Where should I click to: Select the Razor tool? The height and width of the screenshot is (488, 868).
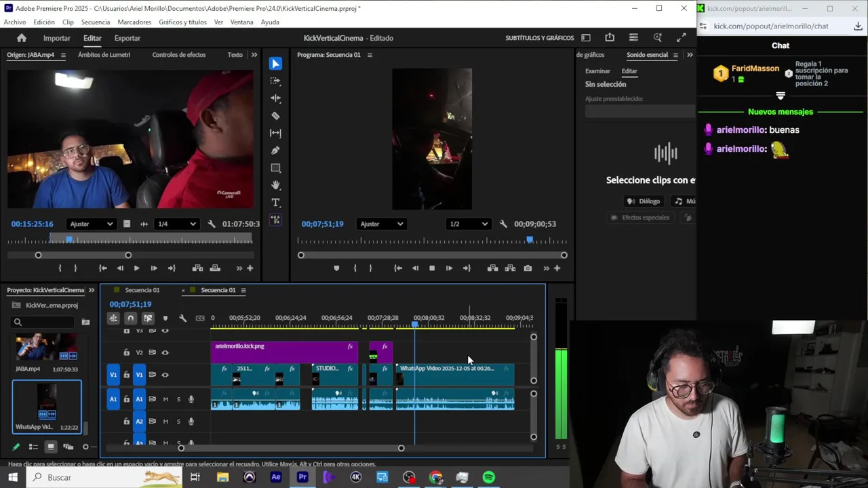tap(275, 116)
